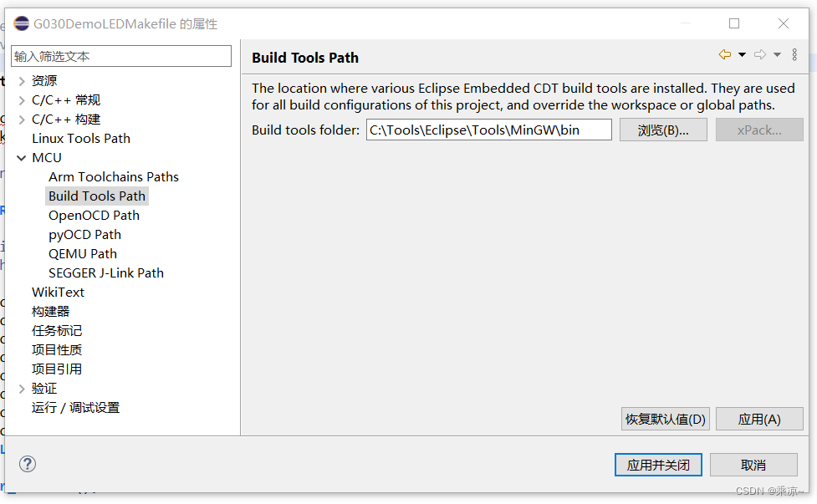
Task: Open Arm Toolchains Paths settings
Action: click(x=113, y=176)
